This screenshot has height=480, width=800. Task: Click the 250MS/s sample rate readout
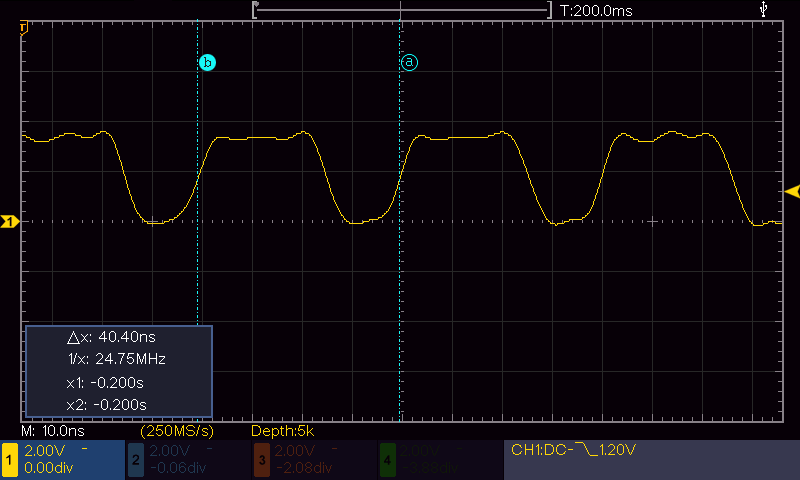(x=177, y=431)
